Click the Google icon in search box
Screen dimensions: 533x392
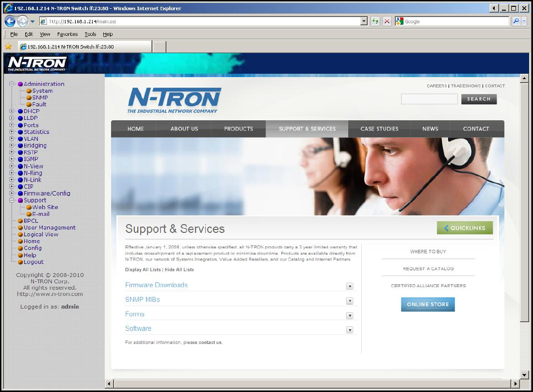400,21
